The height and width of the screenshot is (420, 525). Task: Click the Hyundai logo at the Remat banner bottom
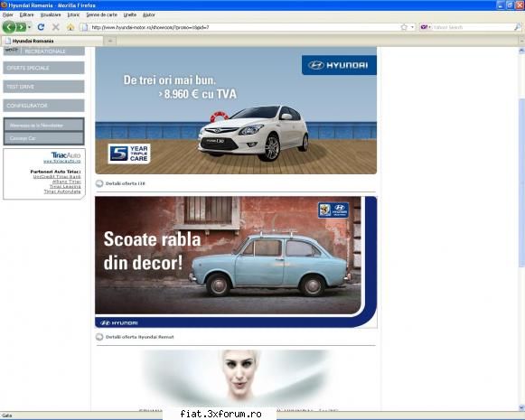[x=119, y=322]
